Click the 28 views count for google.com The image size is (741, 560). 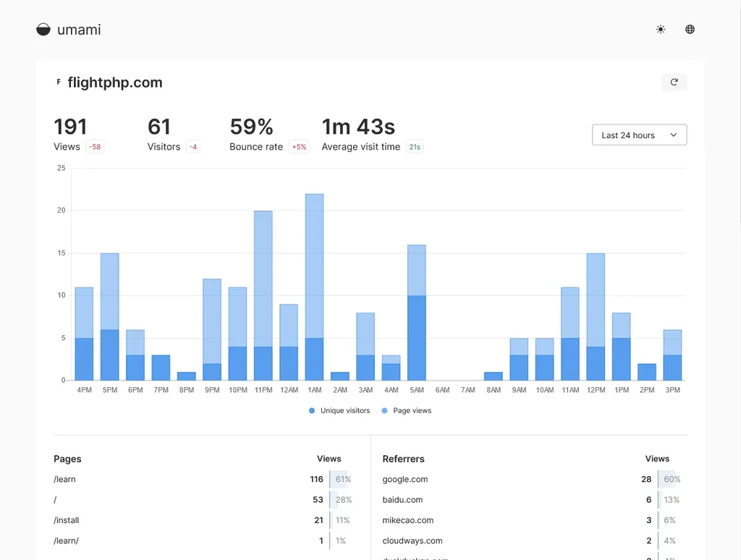pos(646,479)
